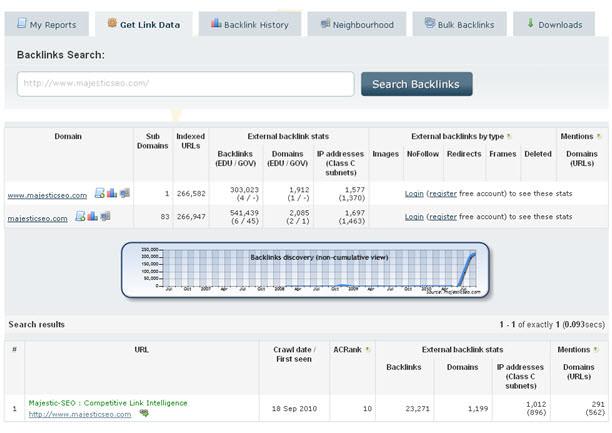The height and width of the screenshot is (433, 612).
Task: Click help icon beside Mentions in search results
Action: [596, 349]
